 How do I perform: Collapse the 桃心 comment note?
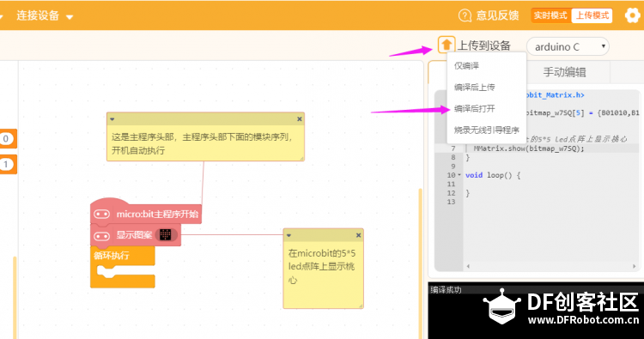tap(289, 235)
